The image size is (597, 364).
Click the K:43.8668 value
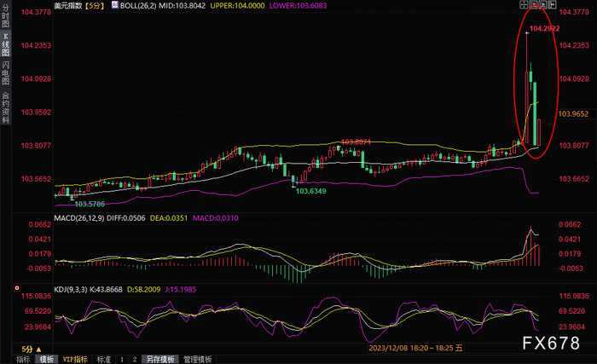click(x=107, y=289)
